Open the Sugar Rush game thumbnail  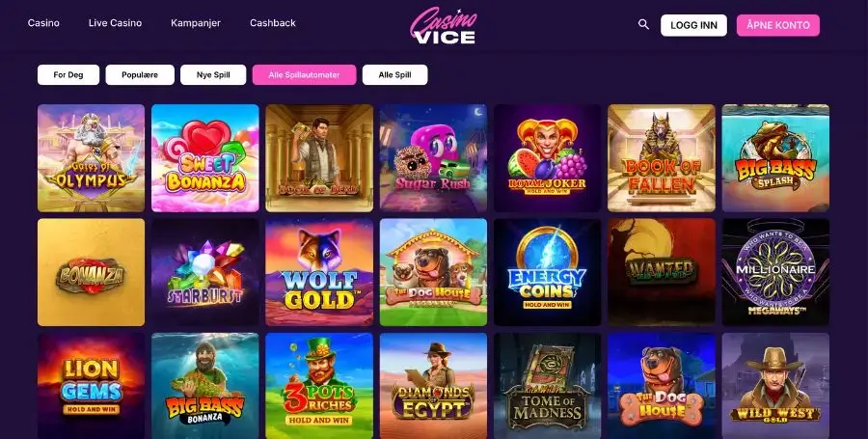pos(433,158)
